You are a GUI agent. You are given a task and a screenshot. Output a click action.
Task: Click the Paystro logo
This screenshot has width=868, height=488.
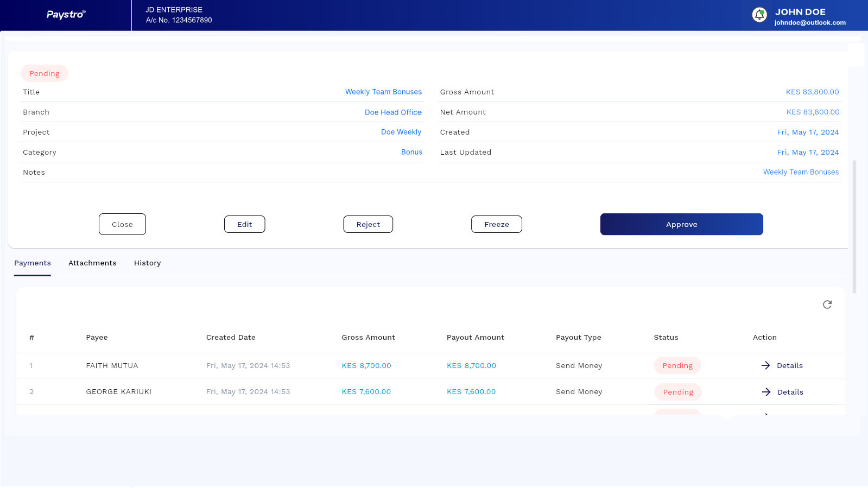coord(66,15)
